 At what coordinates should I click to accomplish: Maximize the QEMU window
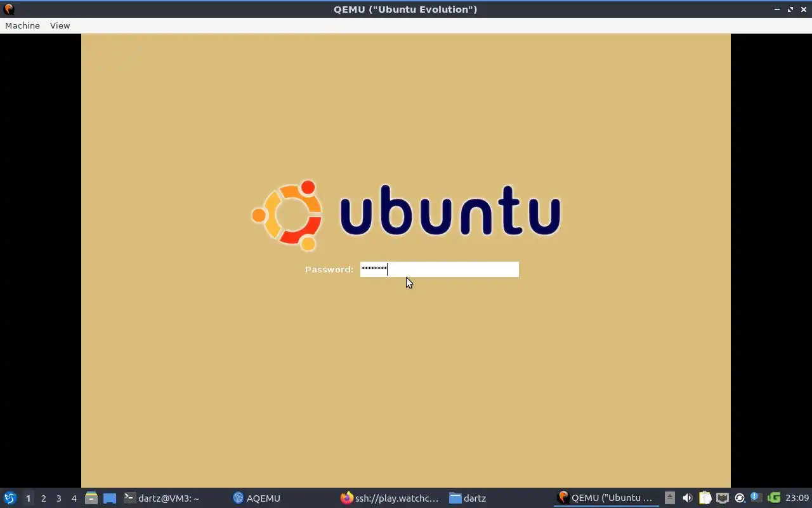click(790, 9)
